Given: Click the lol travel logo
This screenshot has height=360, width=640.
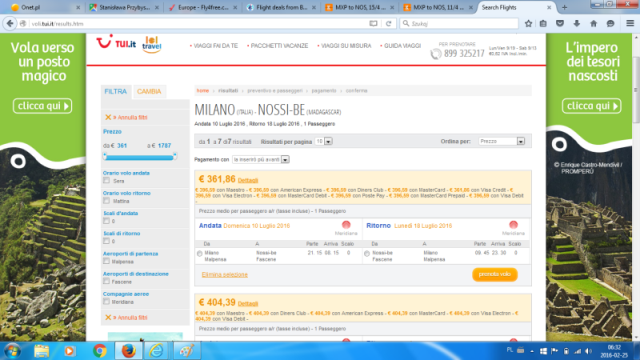Looking at the screenshot, I should (x=151, y=44).
